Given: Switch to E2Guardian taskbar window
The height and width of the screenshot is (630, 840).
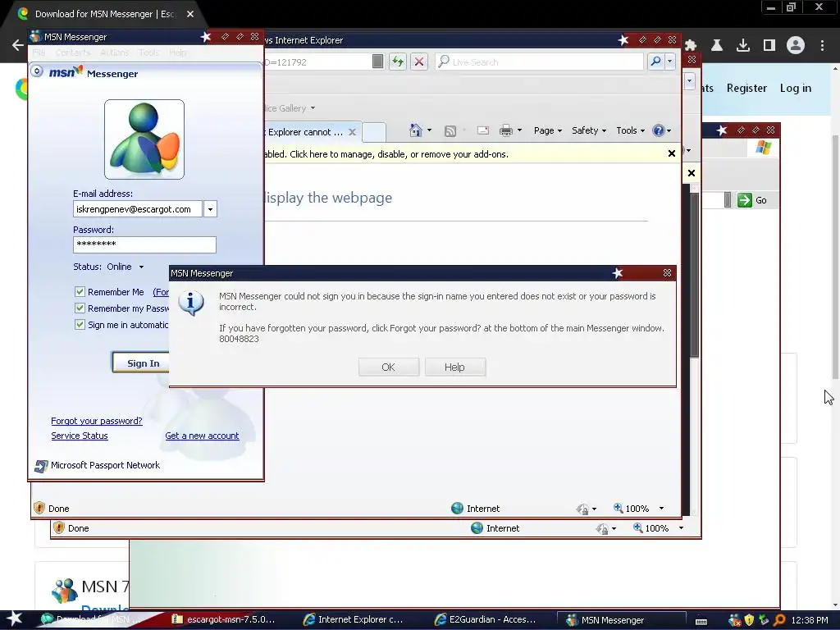Looking at the screenshot, I should tap(486, 619).
